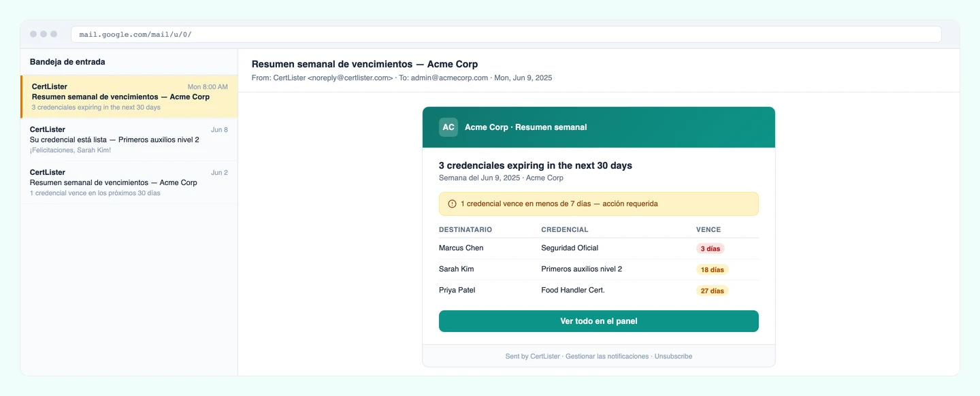Click the VENCE column header
The height and width of the screenshot is (396, 980).
pyautogui.click(x=708, y=229)
